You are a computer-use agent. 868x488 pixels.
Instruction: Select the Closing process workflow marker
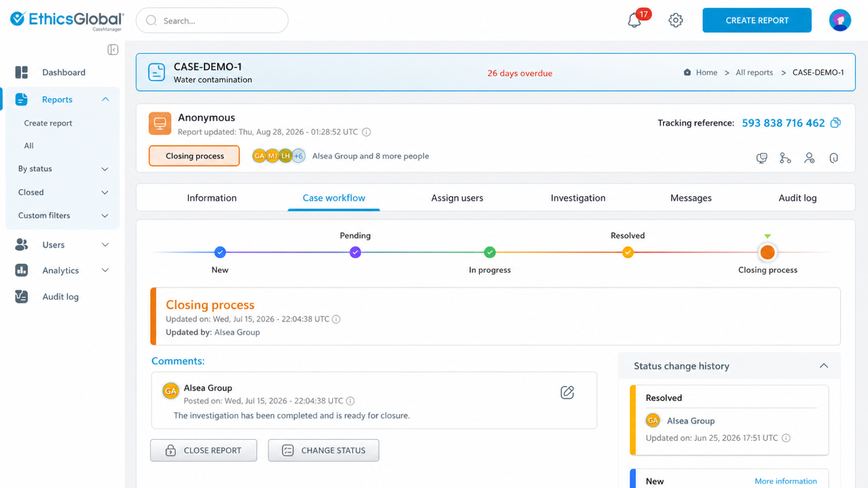tap(767, 252)
